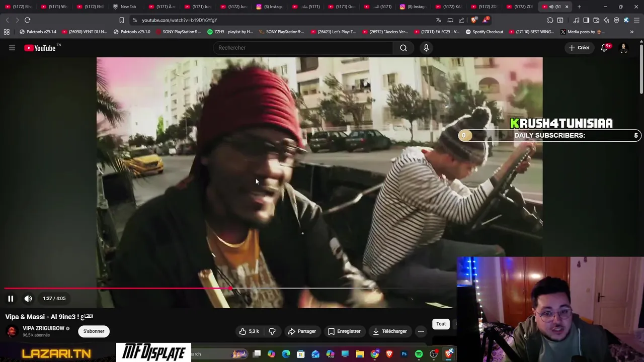644x362 pixels.
Task: Click the install/cast screen icon in address bar
Action: tap(450, 20)
